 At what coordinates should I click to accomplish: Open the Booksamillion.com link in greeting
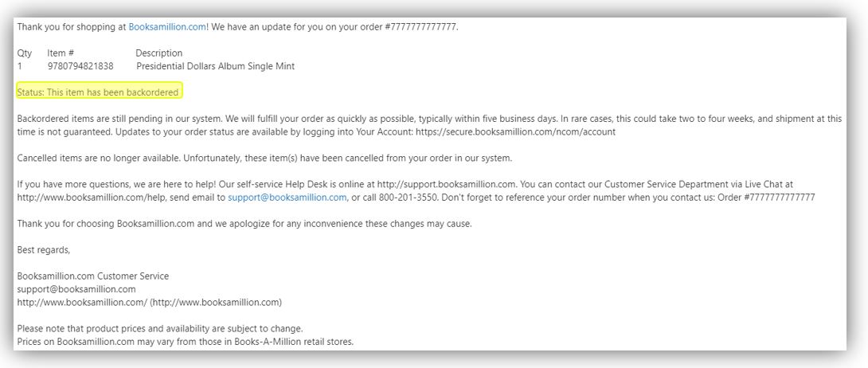coord(167,26)
